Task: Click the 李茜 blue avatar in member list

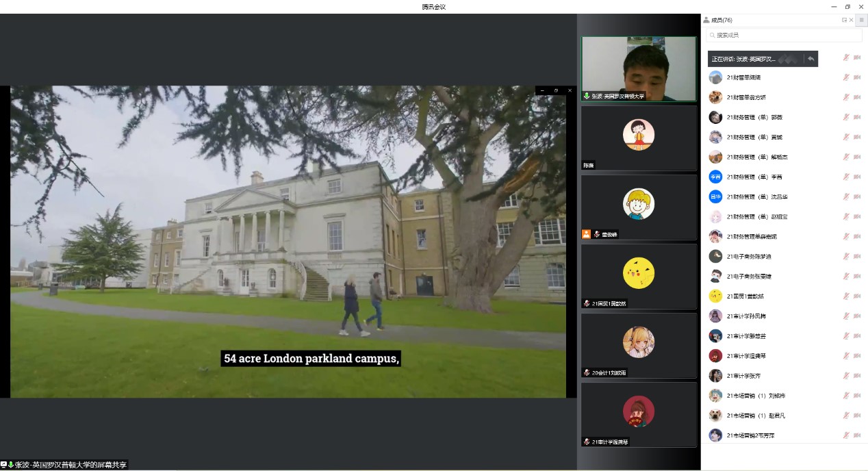Action: (x=715, y=177)
